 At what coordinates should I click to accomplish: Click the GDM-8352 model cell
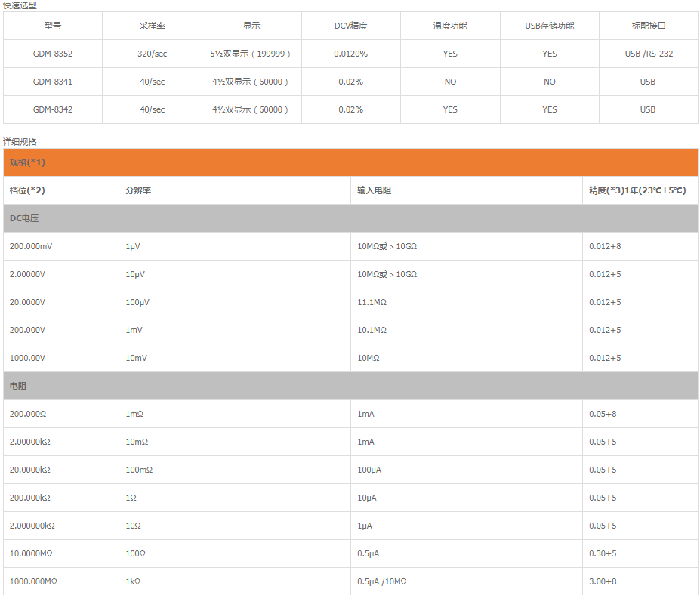(x=53, y=54)
